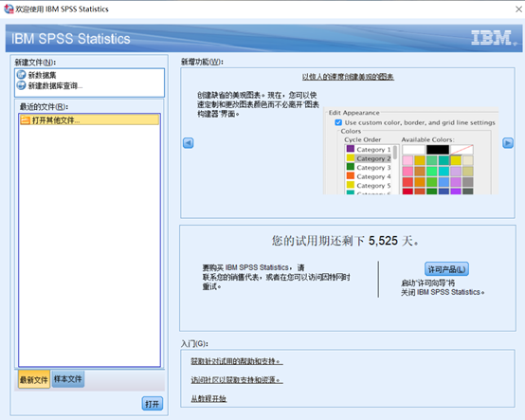525x420 pixels.
Task: Click the chart feature preview image
Action: tap(411, 151)
